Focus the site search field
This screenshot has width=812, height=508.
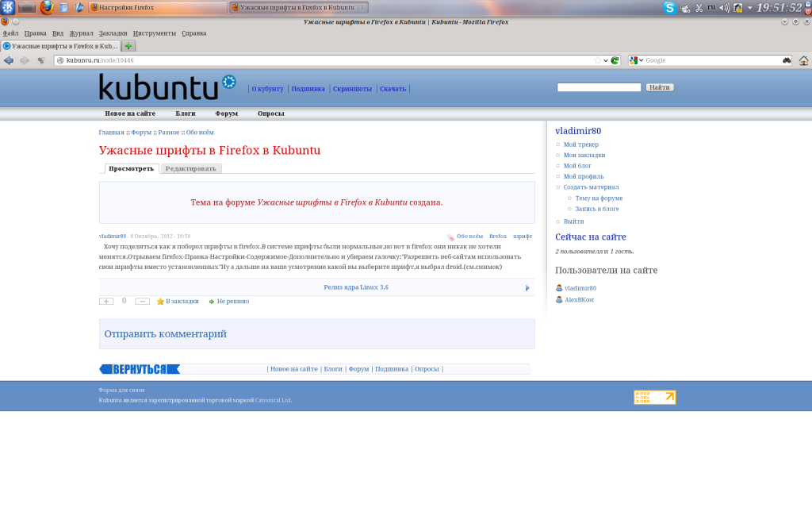point(599,87)
